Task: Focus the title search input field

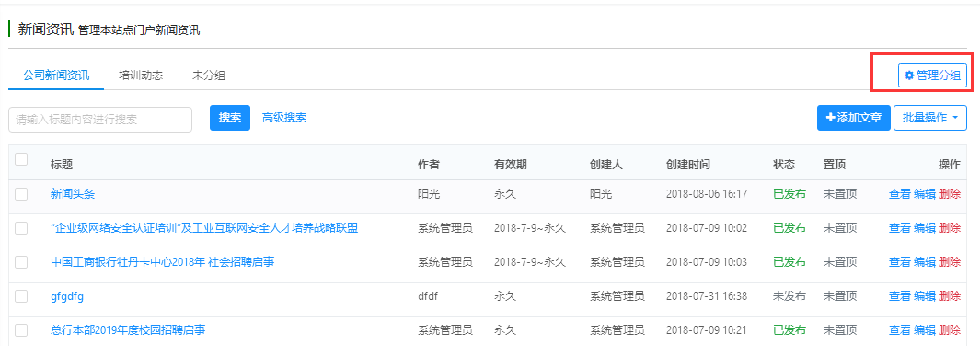Action: [x=100, y=120]
